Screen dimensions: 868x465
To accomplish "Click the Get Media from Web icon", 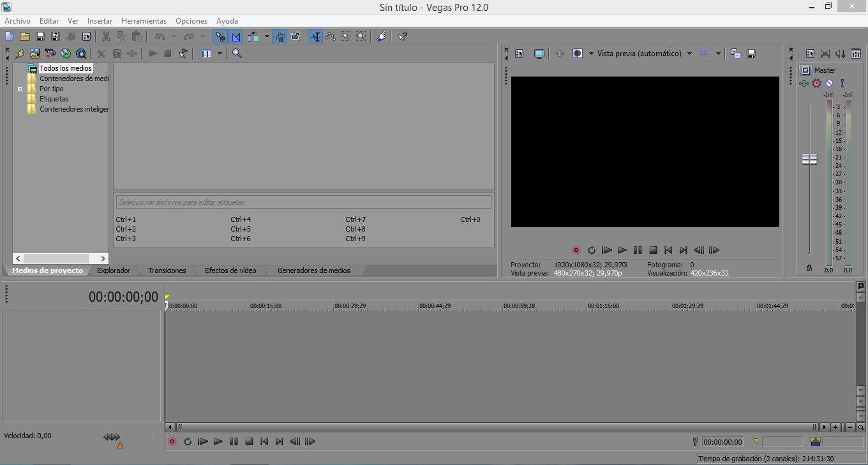I will 81,54.
